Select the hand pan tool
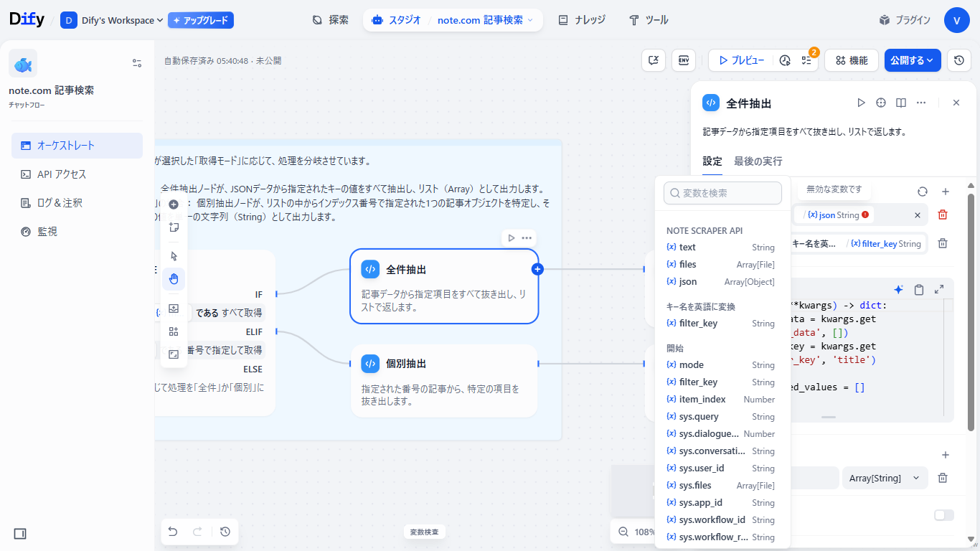Screen dimensions: 980x551 click(174, 279)
